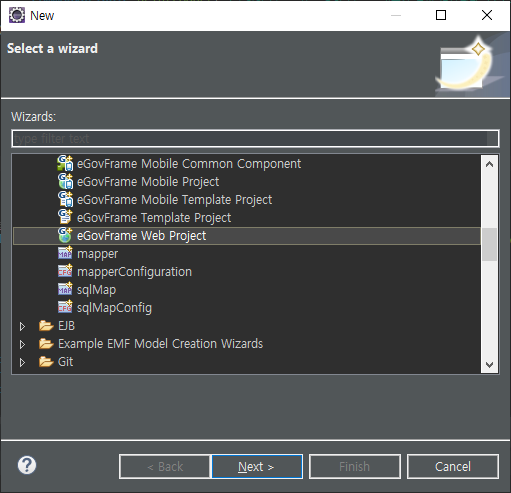Select eGovFrame Web Project wizard
The image size is (511, 493).
[141, 236]
